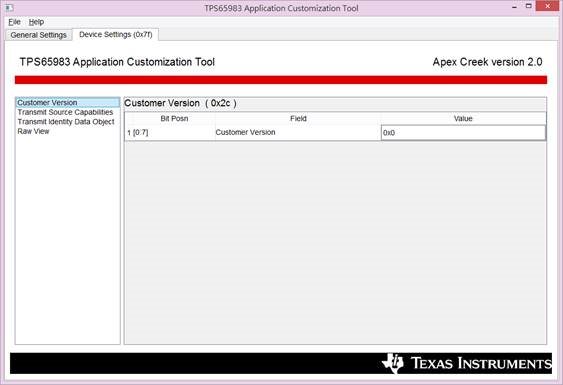Image resolution: width=563 pixels, height=385 pixels.
Task: Minimize the TPS65983 tool window
Action: (514, 6)
